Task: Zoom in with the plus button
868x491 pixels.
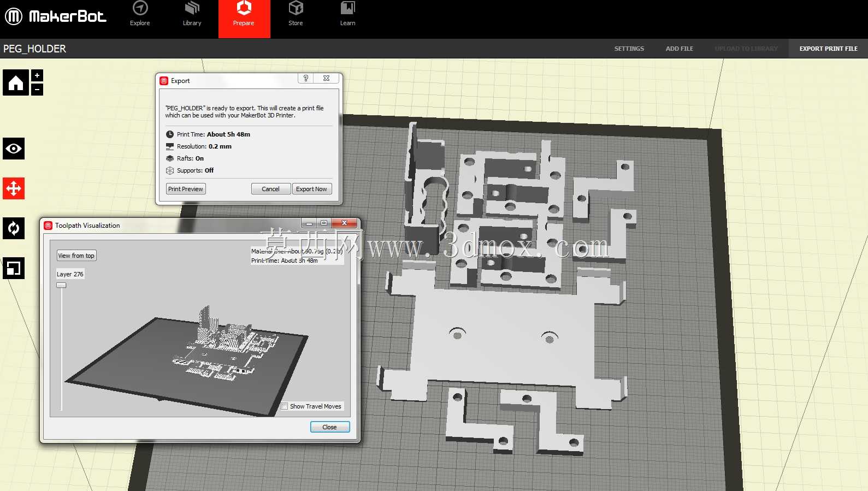Action: 37,75
